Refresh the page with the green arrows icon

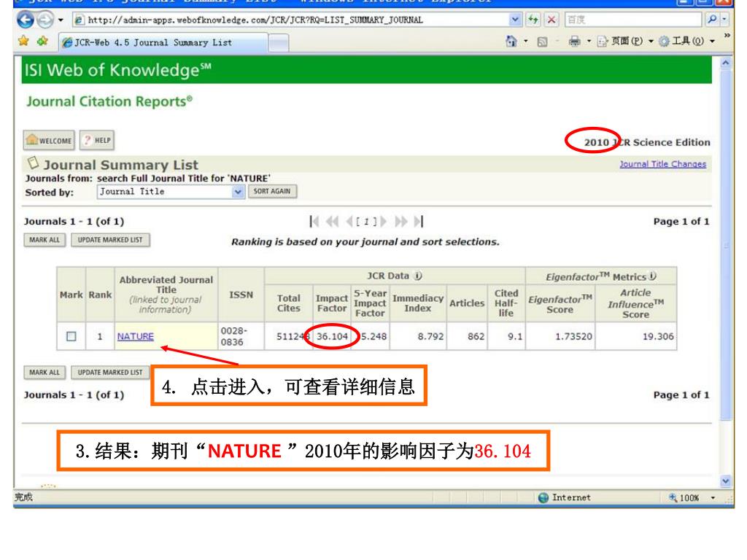pyautogui.click(x=533, y=20)
